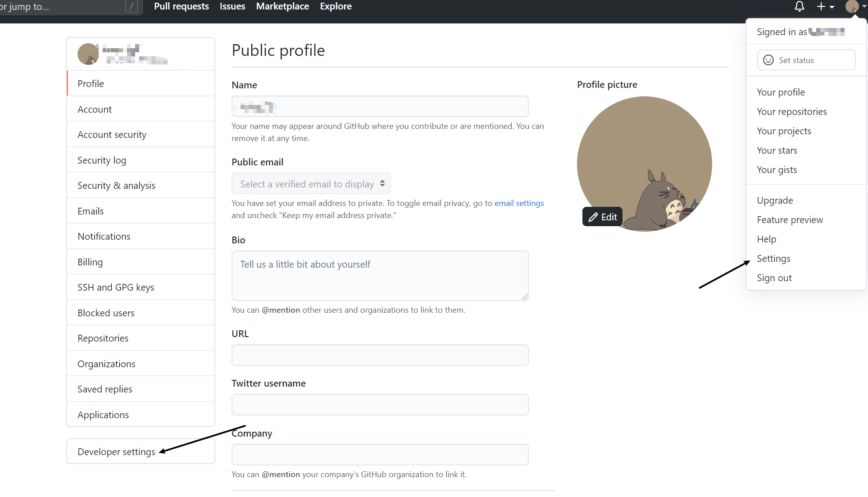This screenshot has width=868, height=497.
Task: Open SSH and GPG keys section
Action: 116,287
